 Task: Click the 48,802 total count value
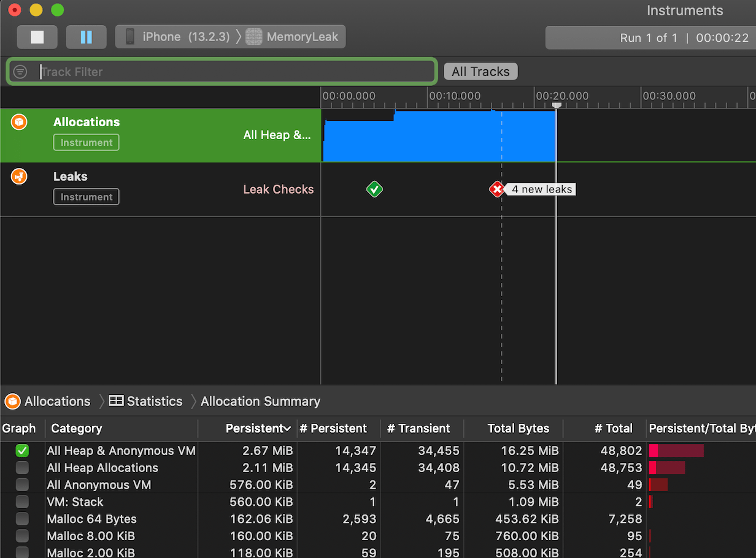tap(621, 451)
